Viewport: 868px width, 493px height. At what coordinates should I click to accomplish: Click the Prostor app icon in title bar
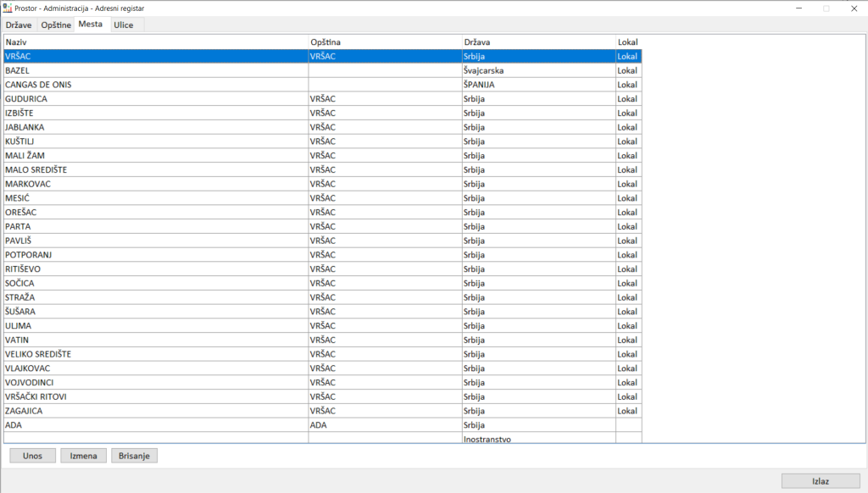click(x=8, y=8)
